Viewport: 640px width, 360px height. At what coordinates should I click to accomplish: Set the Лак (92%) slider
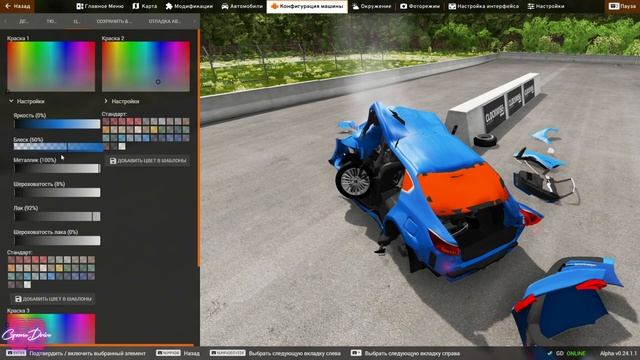coord(57,216)
